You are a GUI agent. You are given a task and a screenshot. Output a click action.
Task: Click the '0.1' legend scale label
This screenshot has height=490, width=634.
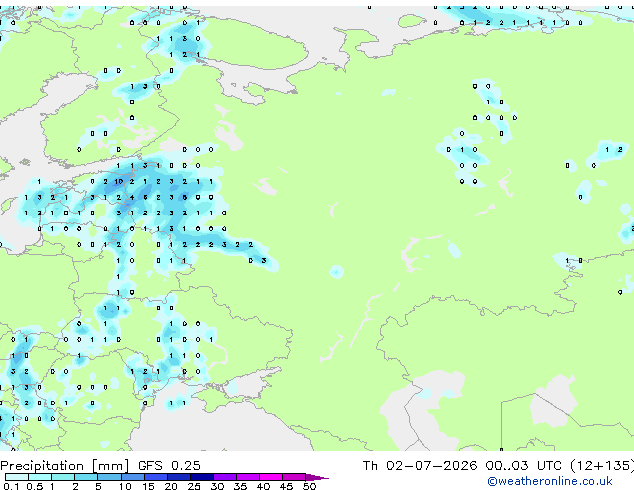pyautogui.click(x=11, y=486)
